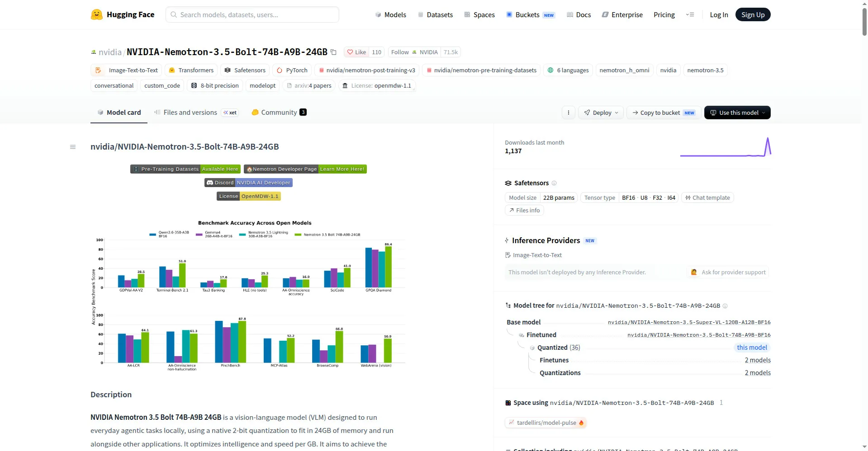Open the Community tab
Viewport: 868px width, 451px height.
(x=279, y=113)
